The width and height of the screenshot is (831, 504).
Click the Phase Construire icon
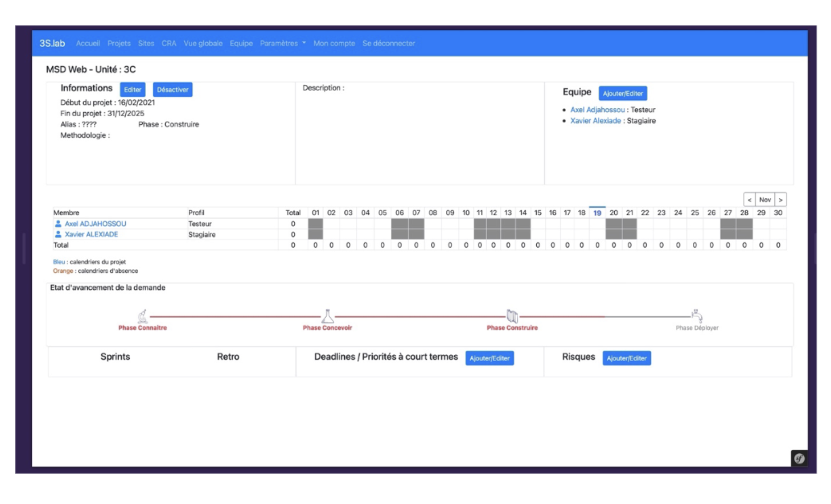512,316
